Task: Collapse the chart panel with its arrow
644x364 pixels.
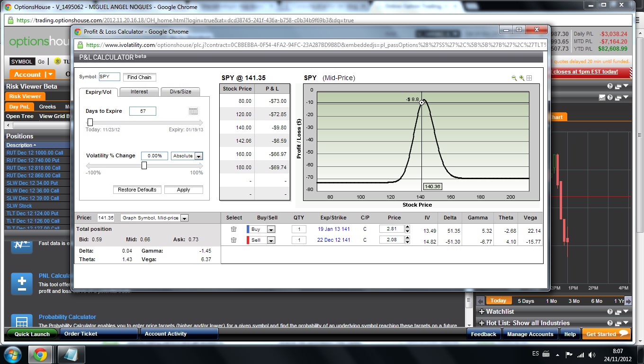Action: coord(626,98)
